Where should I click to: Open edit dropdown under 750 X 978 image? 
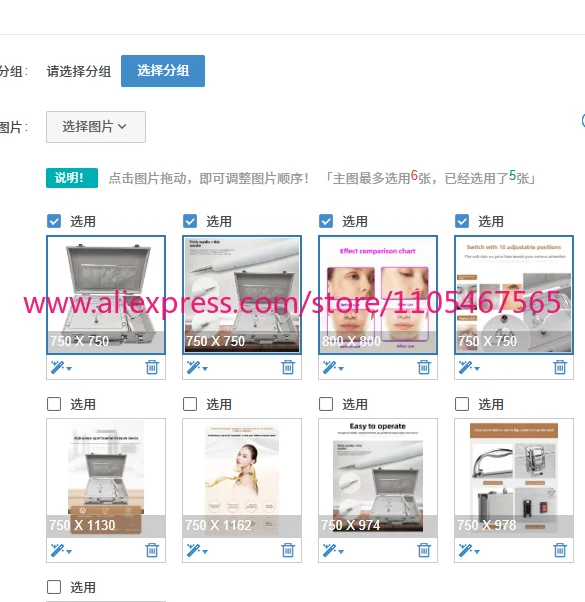(469, 550)
